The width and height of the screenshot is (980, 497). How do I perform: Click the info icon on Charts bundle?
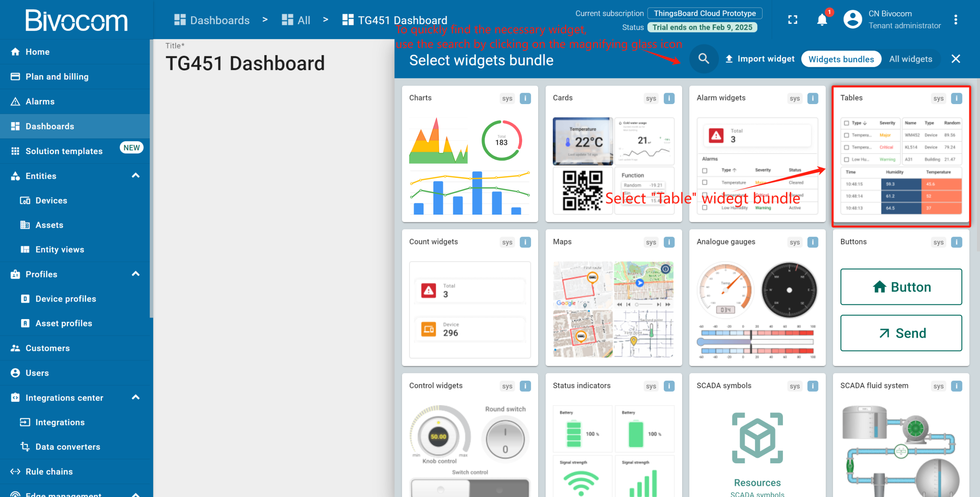[x=525, y=98]
